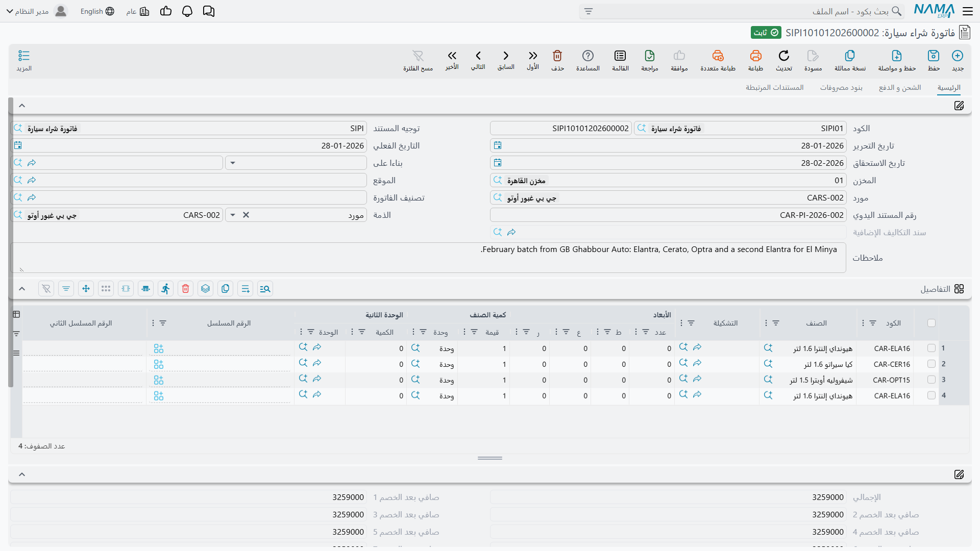This screenshot has height=551, width=980.
Task: Collapse the totals section with its chevron
Action: [x=22, y=474]
